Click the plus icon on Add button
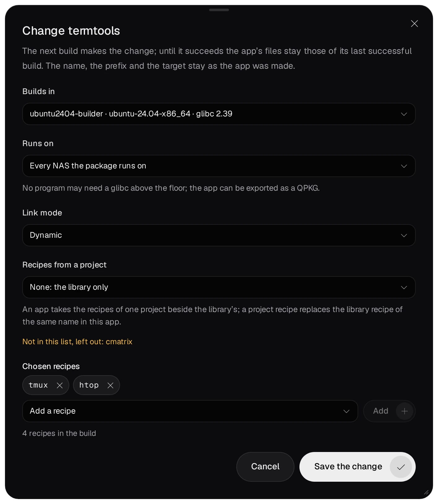Viewport: 438px width, 504px height. (x=404, y=411)
